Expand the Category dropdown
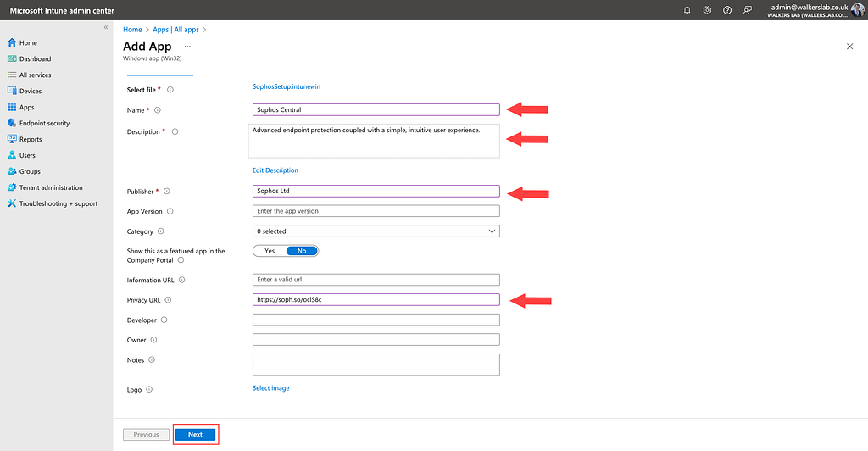The height and width of the screenshot is (451, 868). pos(376,231)
